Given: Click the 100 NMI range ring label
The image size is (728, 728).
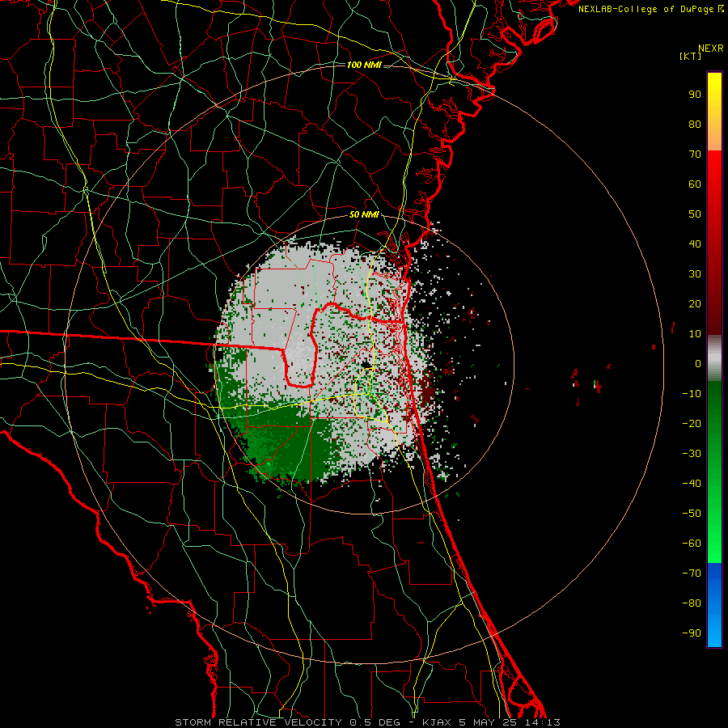Looking at the screenshot, I should pos(364,65).
